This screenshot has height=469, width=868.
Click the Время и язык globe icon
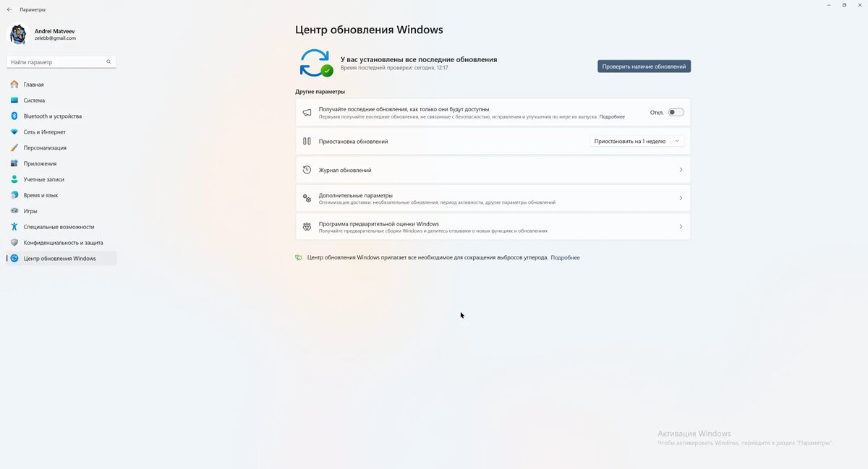pyautogui.click(x=14, y=195)
